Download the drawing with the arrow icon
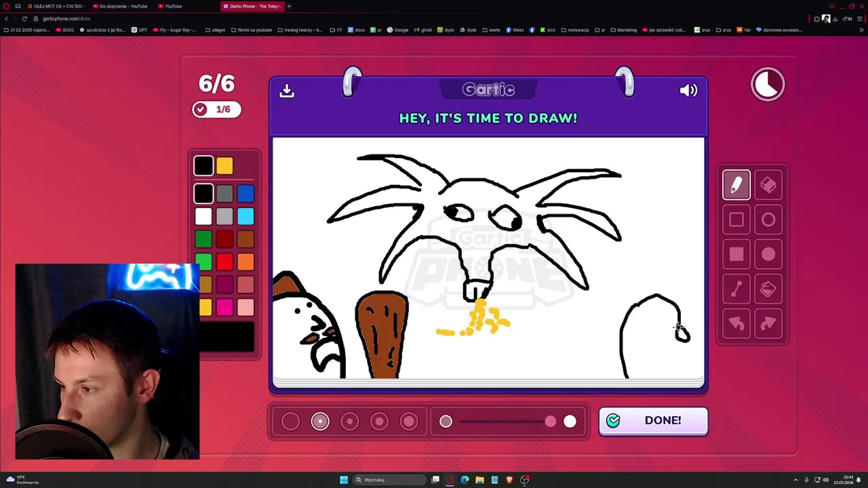 287,90
